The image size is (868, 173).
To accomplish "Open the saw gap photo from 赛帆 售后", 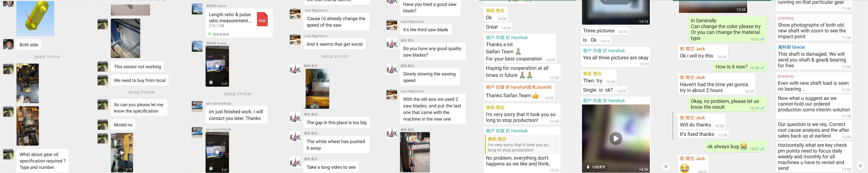I will (x=317, y=89).
